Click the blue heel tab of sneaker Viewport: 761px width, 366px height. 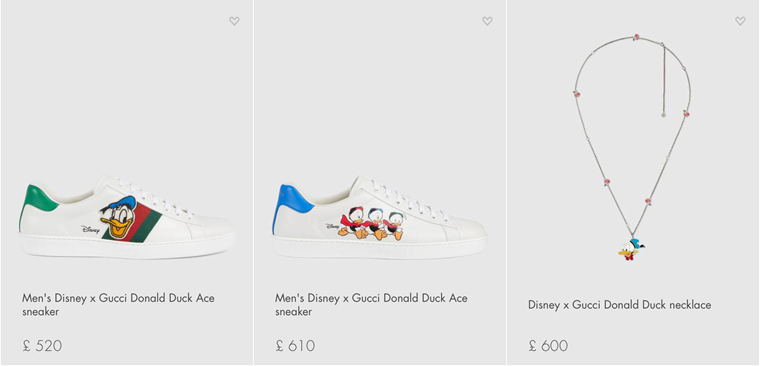click(x=293, y=201)
